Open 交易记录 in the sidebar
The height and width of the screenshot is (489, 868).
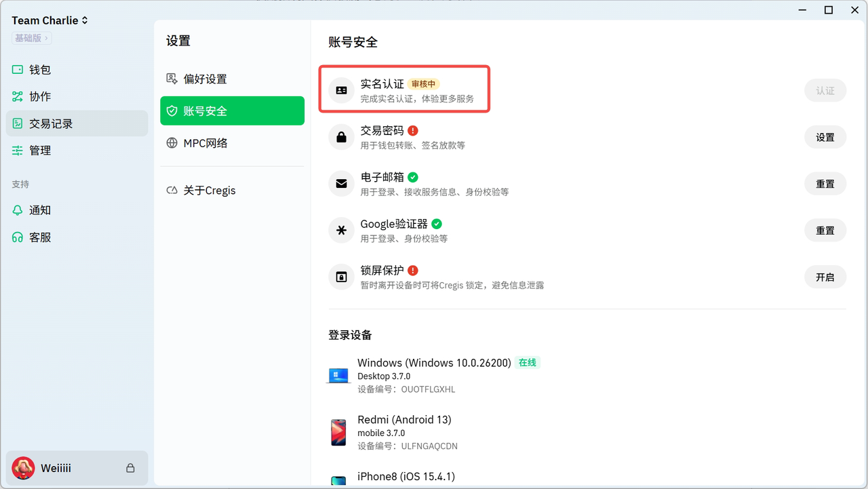point(51,123)
